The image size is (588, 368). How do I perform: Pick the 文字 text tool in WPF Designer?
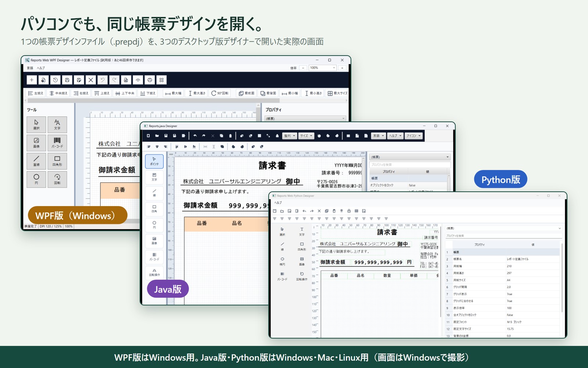(57, 124)
